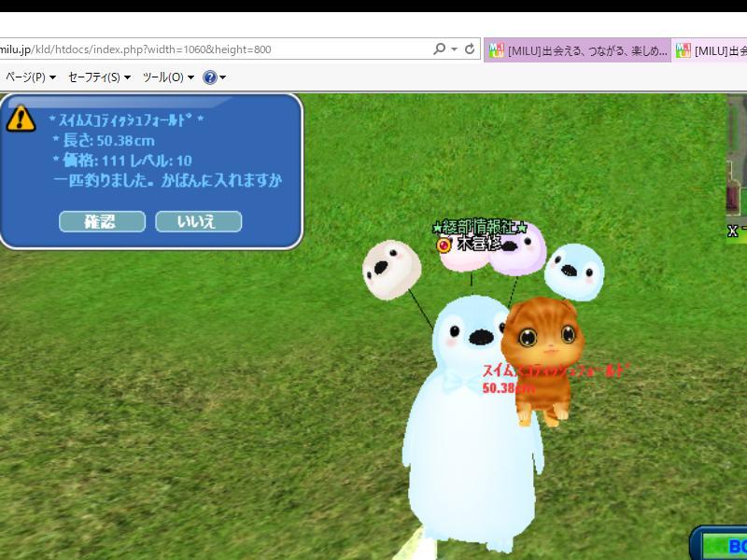Click the 確認 confirm button
Screen dimensions: 747x560
tap(102, 221)
